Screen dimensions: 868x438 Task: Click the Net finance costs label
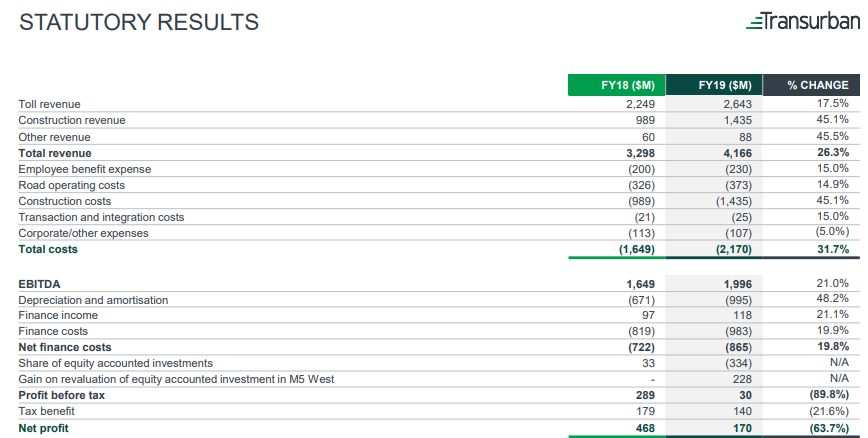(x=65, y=347)
